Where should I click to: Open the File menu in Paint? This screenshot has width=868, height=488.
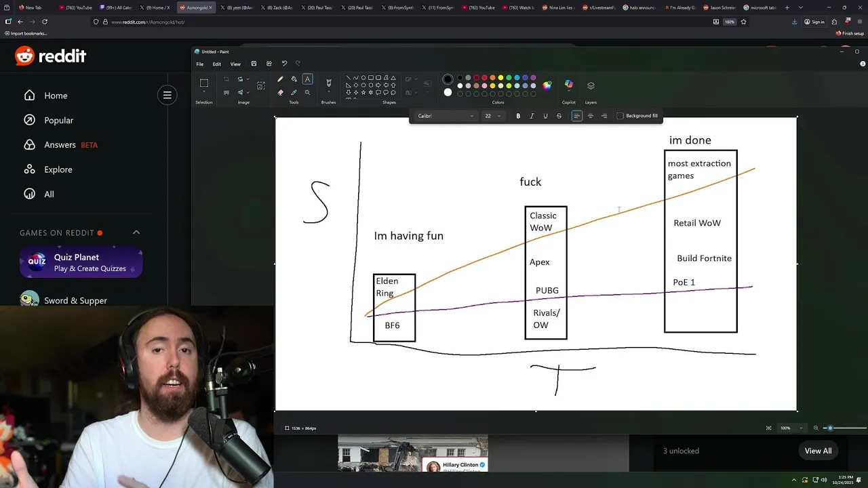click(200, 64)
